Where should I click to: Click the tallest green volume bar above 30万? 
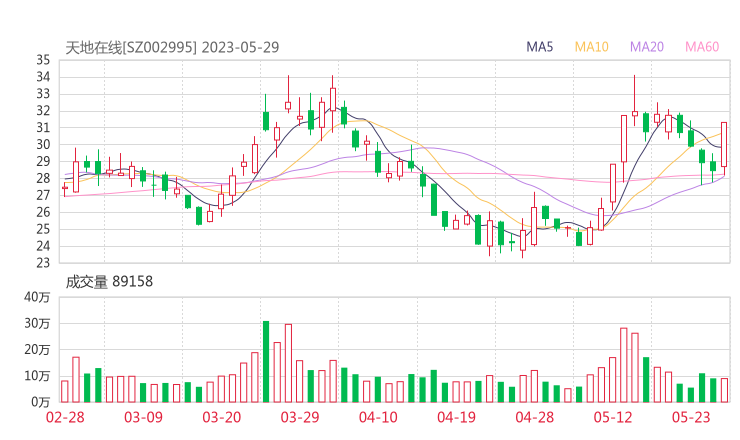tap(266, 362)
